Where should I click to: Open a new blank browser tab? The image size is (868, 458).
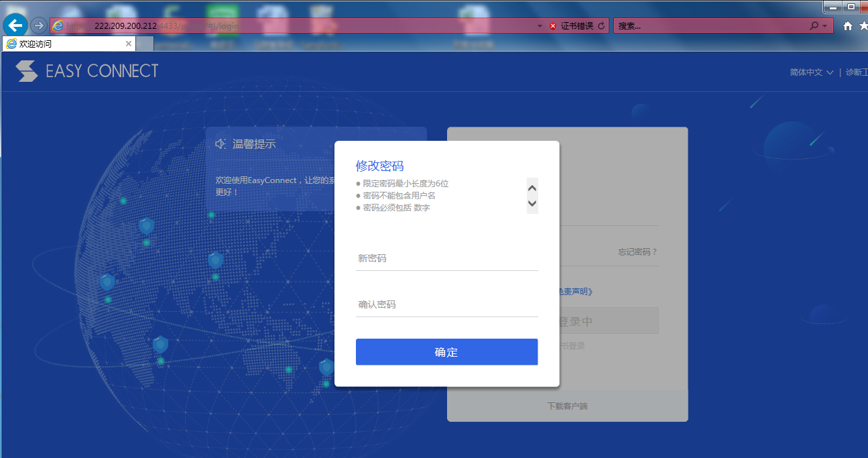[x=145, y=44]
